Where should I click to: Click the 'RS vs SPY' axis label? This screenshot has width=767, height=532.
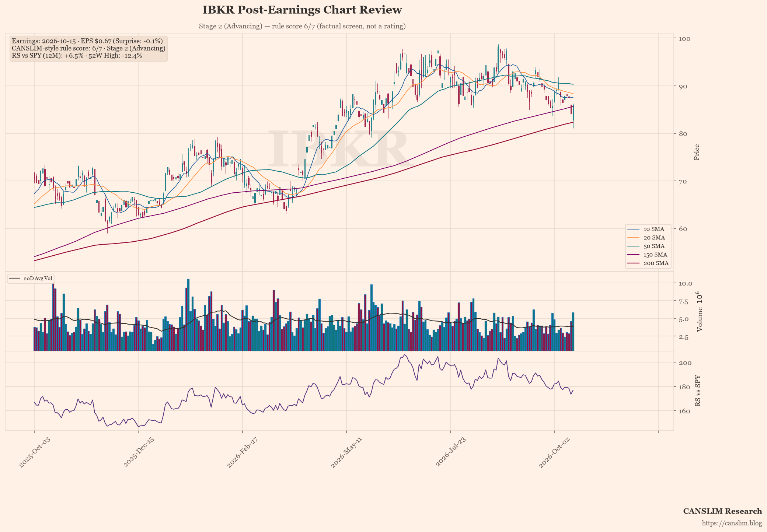click(697, 391)
